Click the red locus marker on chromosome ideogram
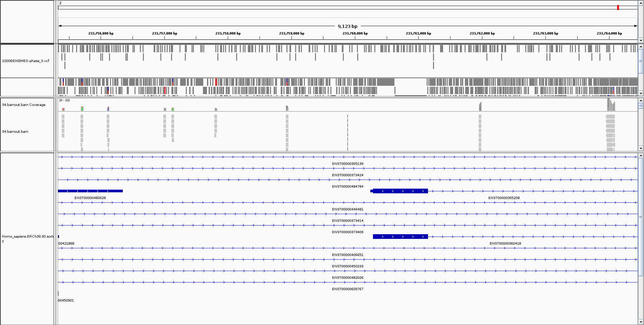The image size is (644, 325). coord(618,7)
